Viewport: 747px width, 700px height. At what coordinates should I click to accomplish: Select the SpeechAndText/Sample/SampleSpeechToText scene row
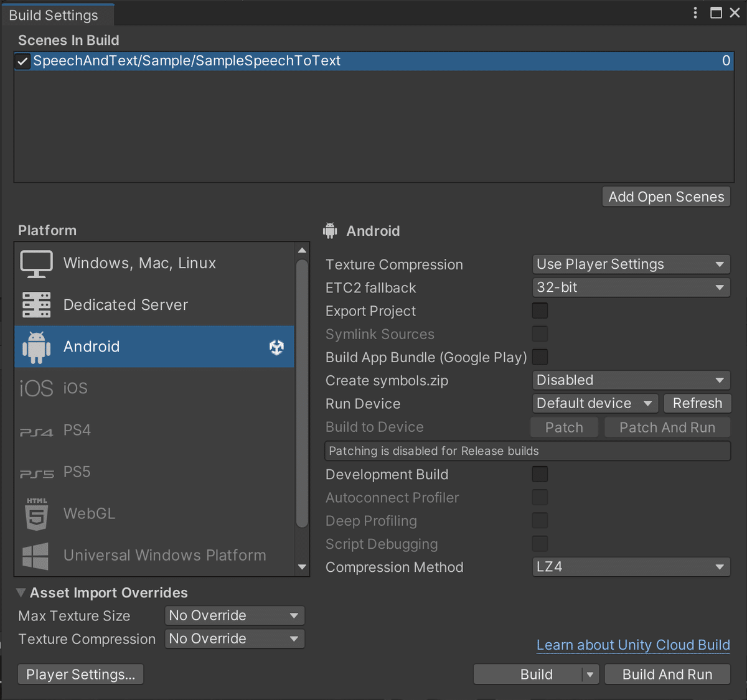coord(374,61)
